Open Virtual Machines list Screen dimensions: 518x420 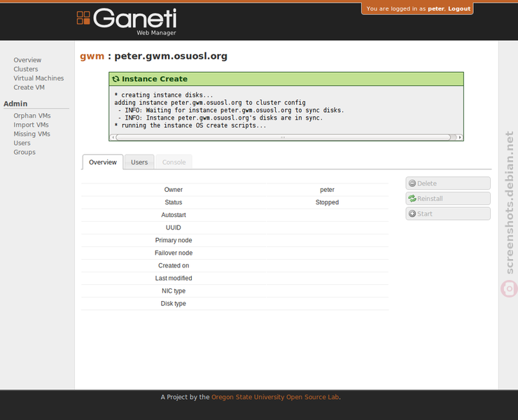pyautogui.click(x=38, y=78)
